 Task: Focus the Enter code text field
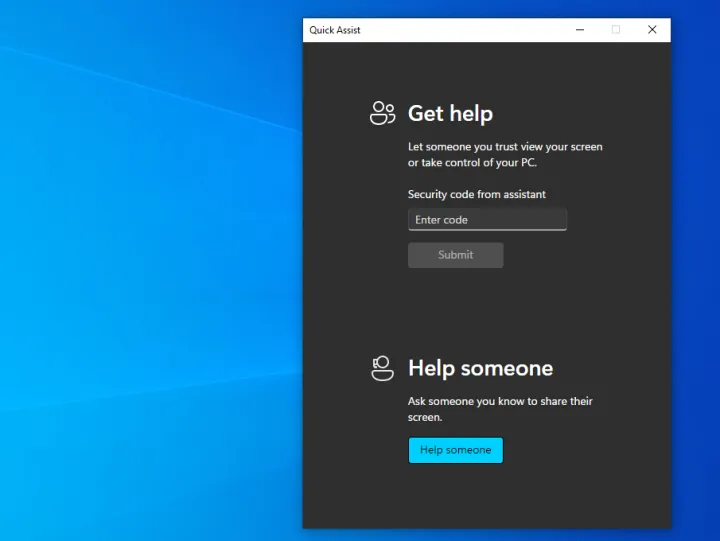point(487,220)
